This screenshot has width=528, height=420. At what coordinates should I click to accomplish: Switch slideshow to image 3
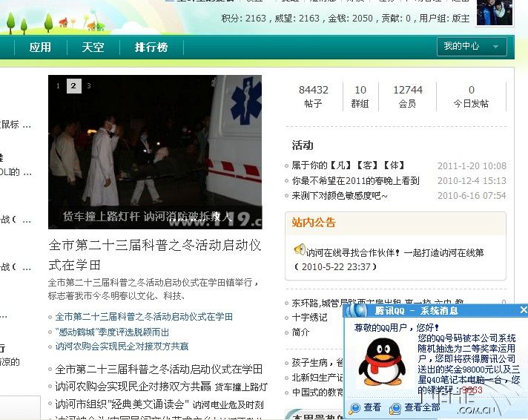click(x=89, y=86)
